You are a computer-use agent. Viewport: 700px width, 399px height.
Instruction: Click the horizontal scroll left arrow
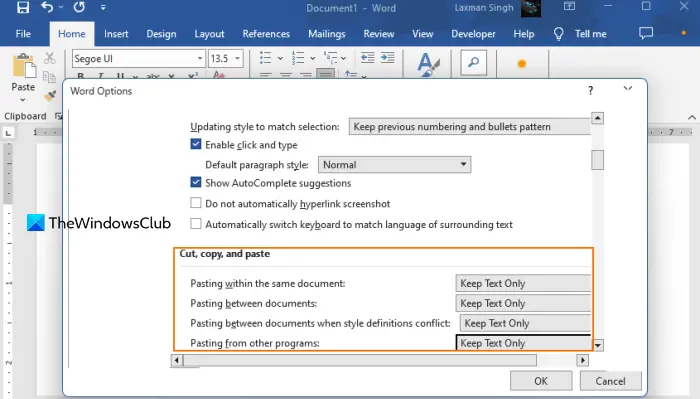tap(177, 360)
